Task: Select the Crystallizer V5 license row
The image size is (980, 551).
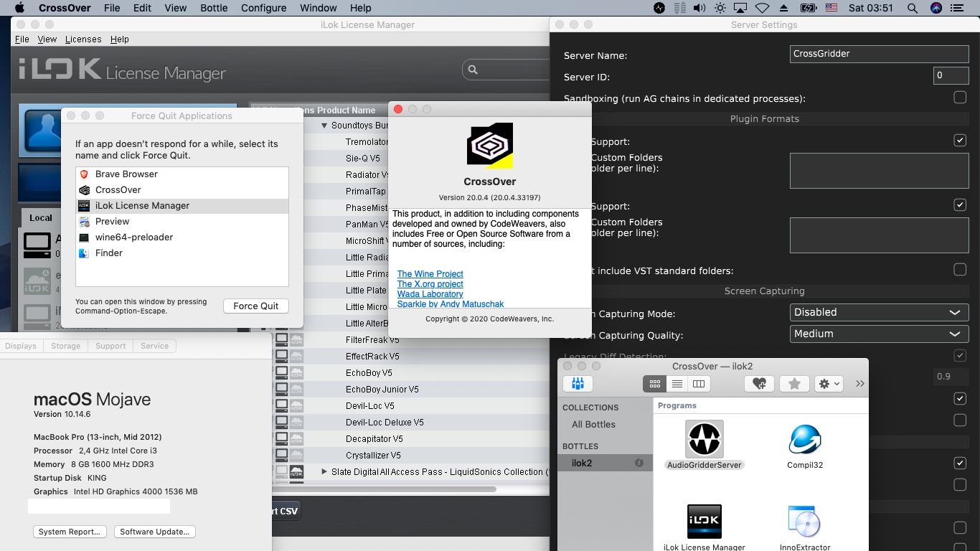Action: coord(411,456)
